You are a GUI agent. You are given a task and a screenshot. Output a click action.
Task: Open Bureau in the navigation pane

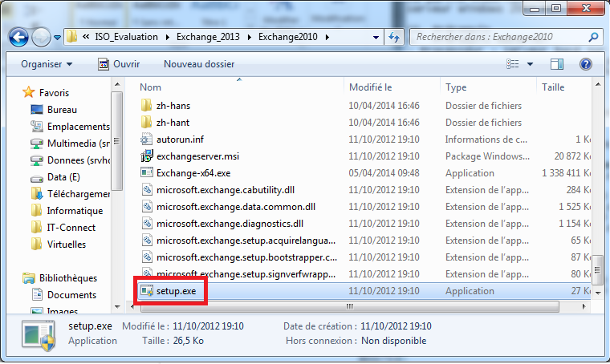coord(54,110)
